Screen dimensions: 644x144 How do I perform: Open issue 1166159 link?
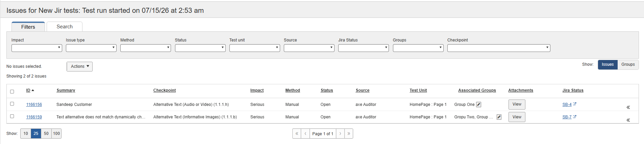[x=34, y=117]
